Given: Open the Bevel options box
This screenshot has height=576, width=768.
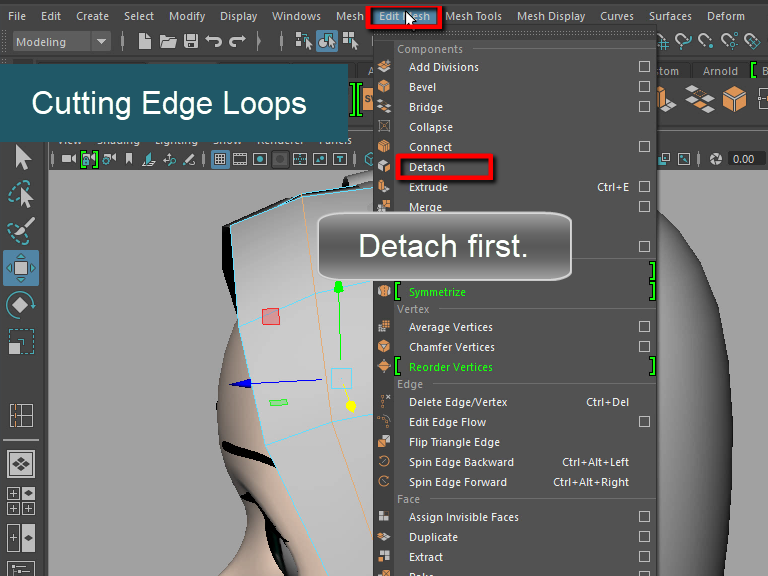Looking at the screenshot, I should (x=644, y=87).
